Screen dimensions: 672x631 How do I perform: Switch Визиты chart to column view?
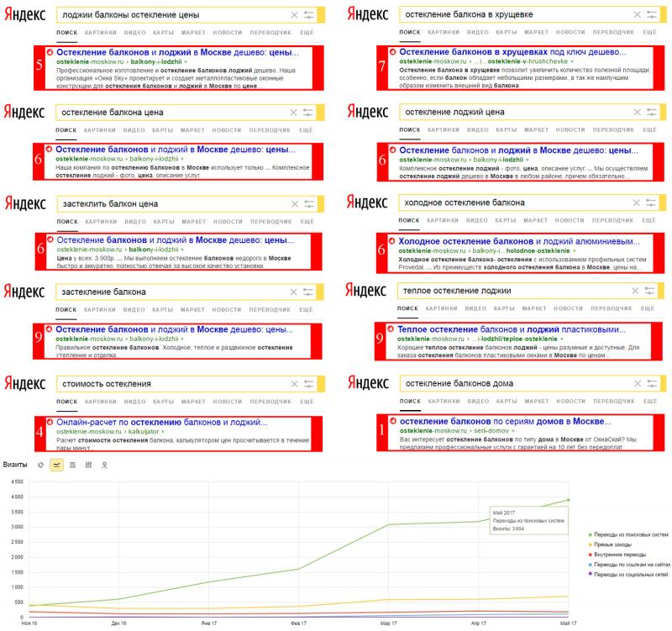pos(88,465)
